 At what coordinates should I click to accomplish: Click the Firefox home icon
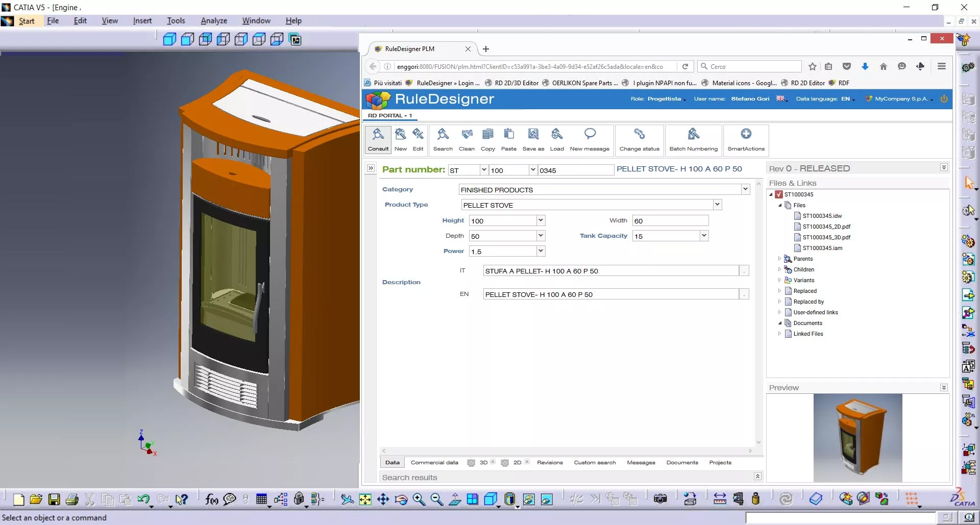(x=884, y=66)
